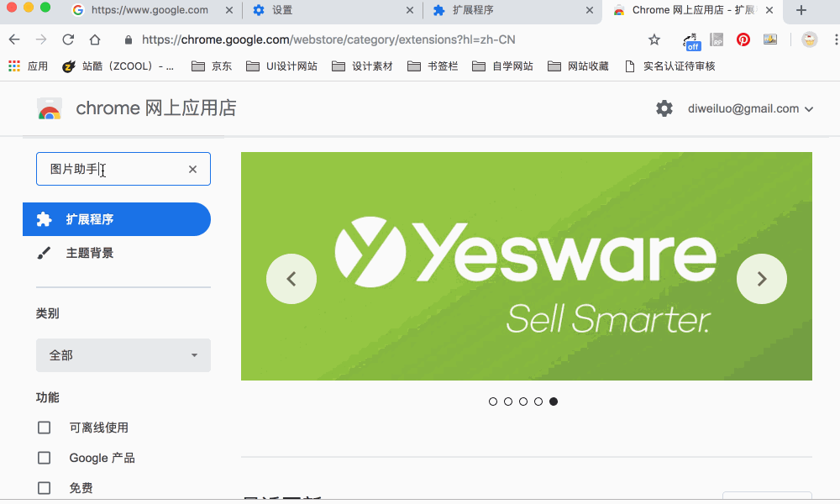This screenshot has height=504, width=840.
Task: Close the 设置 tab
Action: pos(410,10)
